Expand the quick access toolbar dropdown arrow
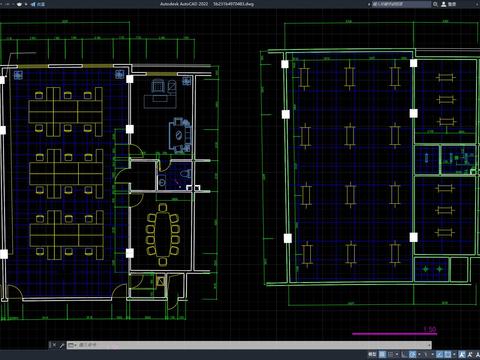Screen dimensions: 480x360 click(x=26, y=4)
